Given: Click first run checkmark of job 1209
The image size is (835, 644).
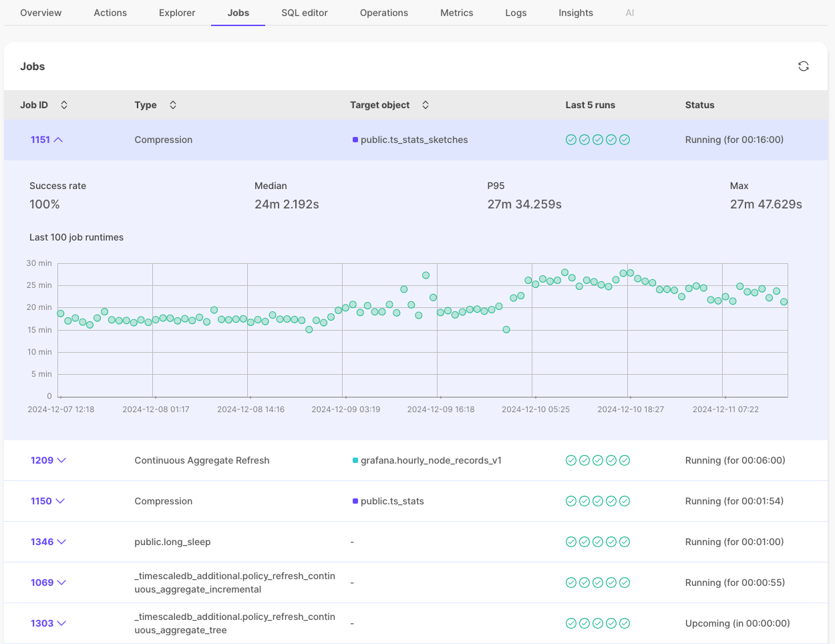Looking at the screenshot, I should pyautogui.click(x=571, y=460).
